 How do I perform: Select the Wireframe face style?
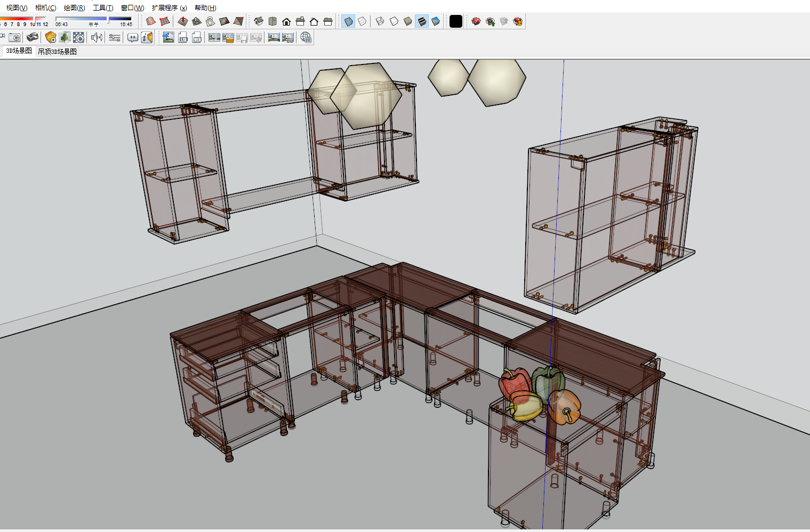coord(379,21)
